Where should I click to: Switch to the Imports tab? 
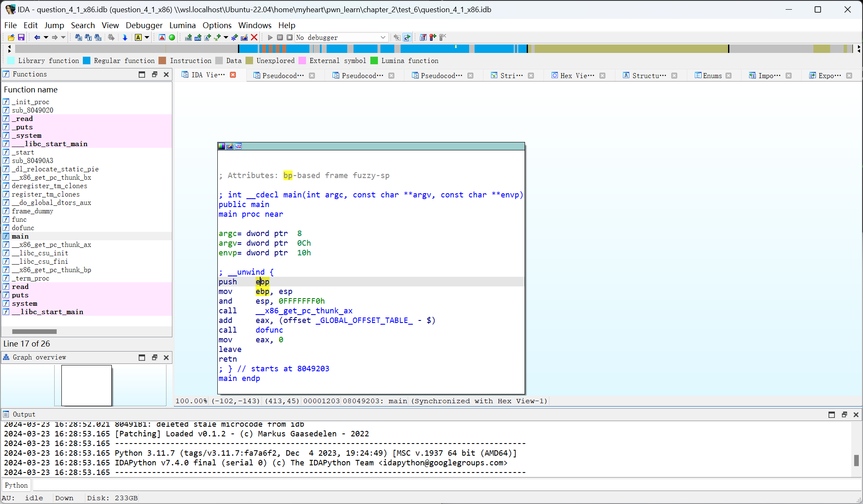(769, 75)
